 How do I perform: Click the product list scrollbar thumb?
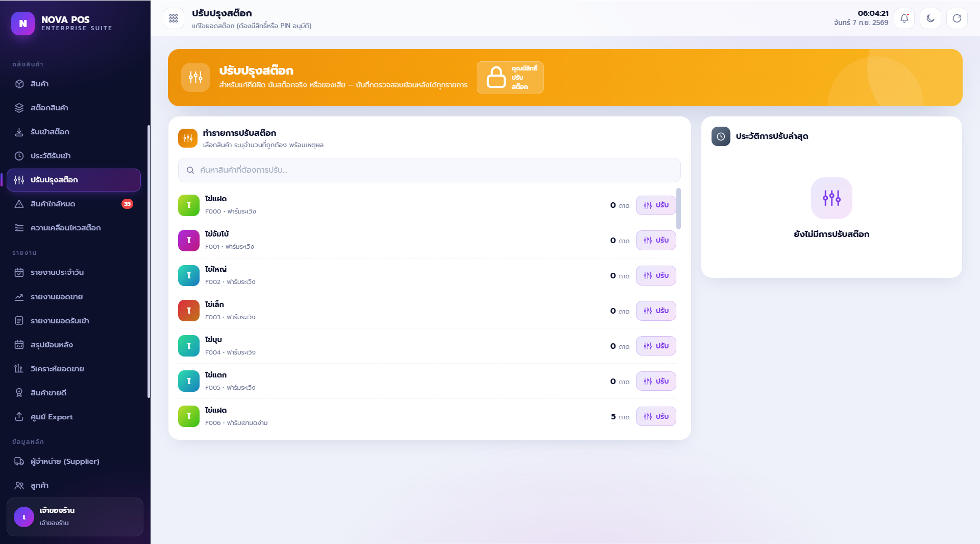coord(678,209)
